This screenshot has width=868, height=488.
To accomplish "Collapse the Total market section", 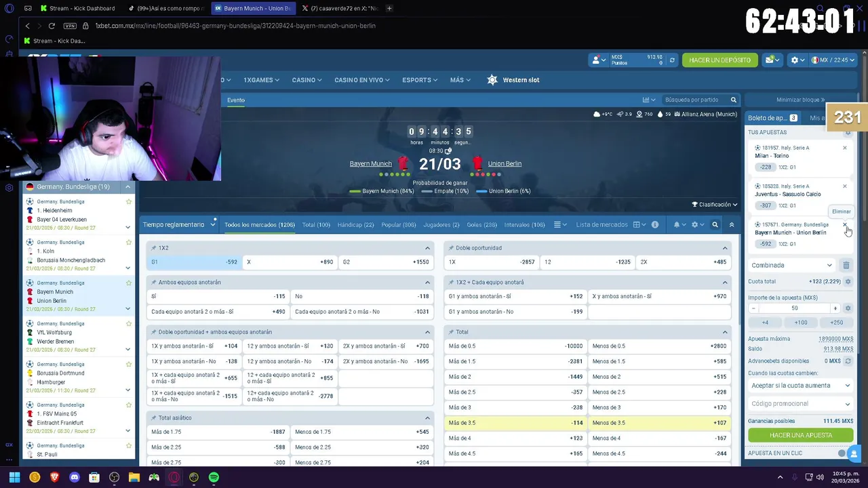I will 725,332.
